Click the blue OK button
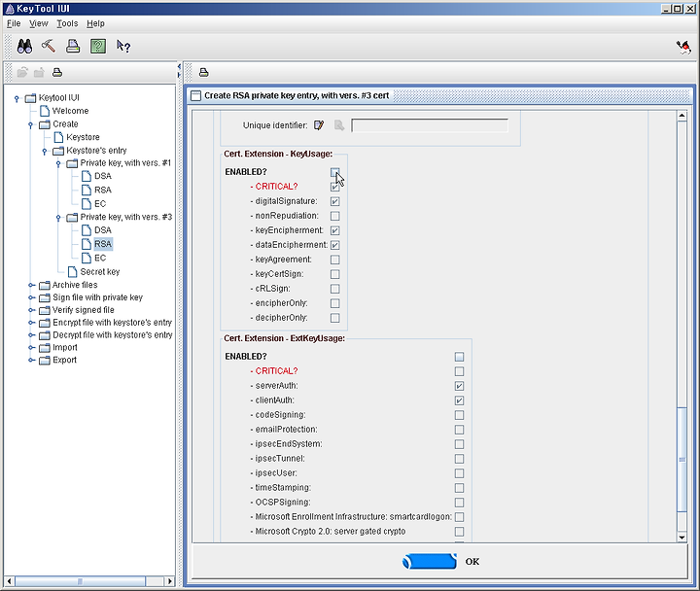Image resolution: width=700 pixels, height=591 pixels. (x=430, y=562)
